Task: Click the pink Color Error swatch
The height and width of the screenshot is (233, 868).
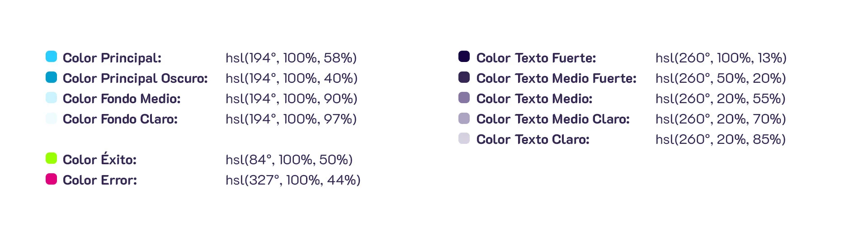Action: 52,179
